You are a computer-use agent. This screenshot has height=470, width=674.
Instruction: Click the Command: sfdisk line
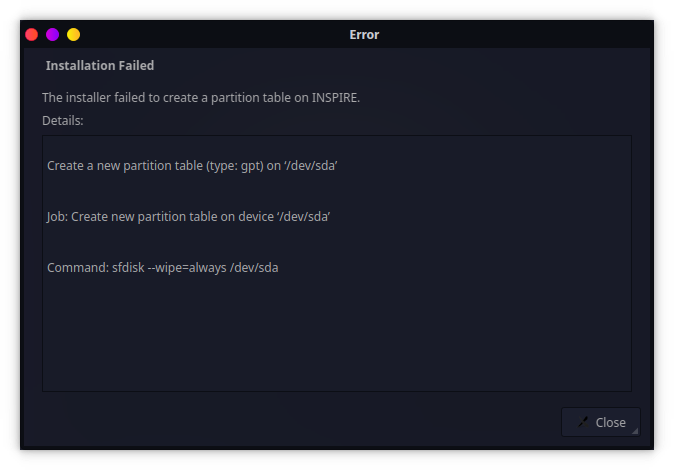pos(162,268)
